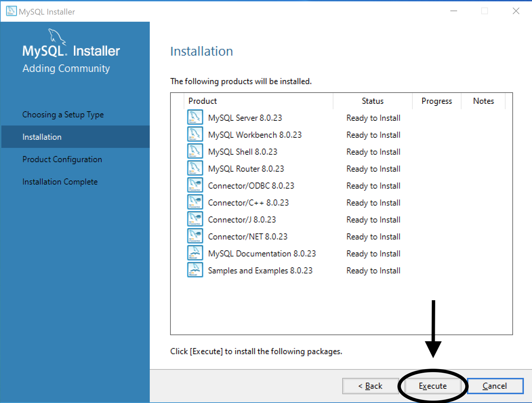Select the Connector/NET 8.0.23 row name
The height and width of the screenshot is (403, 532).
tap(248, 236)
